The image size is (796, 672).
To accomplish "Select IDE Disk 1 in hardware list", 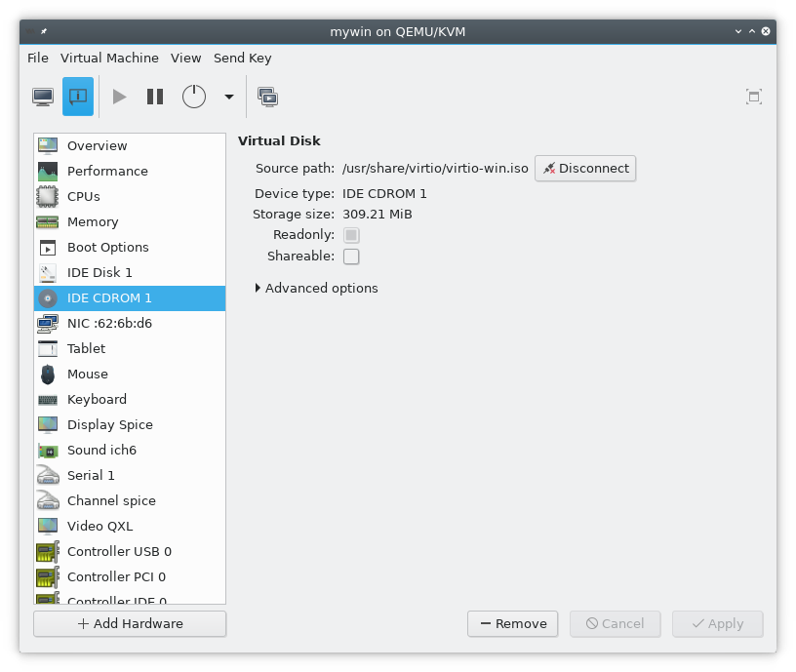I will (x=99, y=273).
